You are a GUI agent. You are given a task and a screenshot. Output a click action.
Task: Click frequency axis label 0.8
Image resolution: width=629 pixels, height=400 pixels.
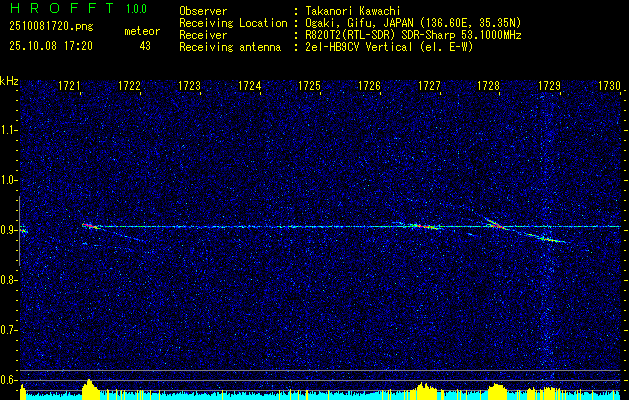(x=8, y=280)
